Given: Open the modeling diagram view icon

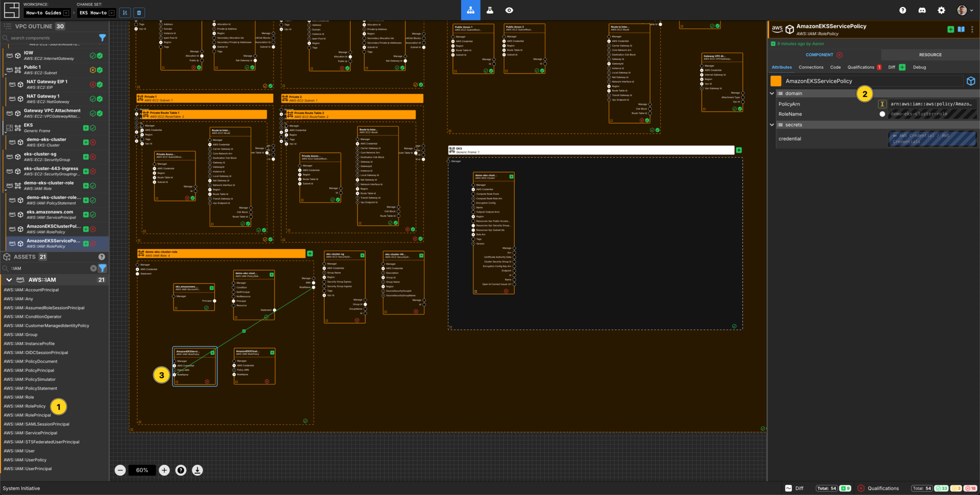Looking at the screenshot, I should click(470, 10).
